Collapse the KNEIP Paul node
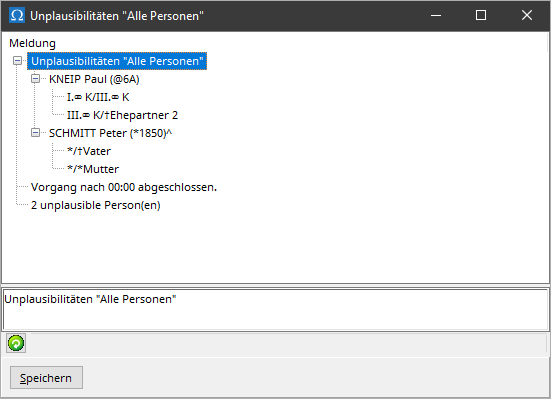Viewport: 551px width, 399px height. coord(35,79)
